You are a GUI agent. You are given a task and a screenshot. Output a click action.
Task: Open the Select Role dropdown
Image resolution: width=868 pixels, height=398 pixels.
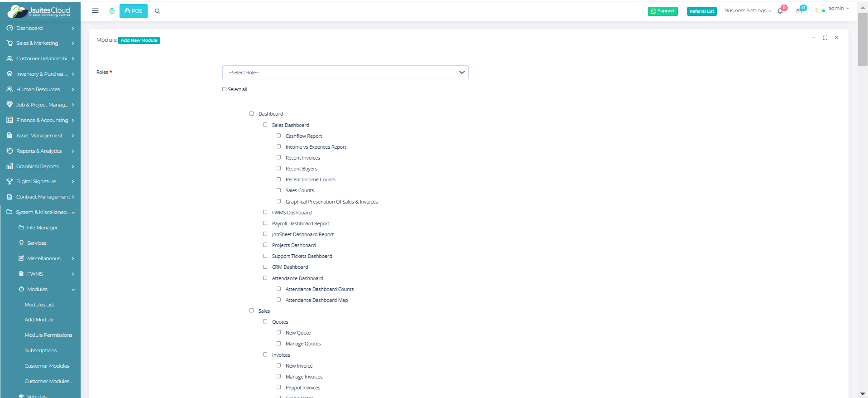coord(345,73)
